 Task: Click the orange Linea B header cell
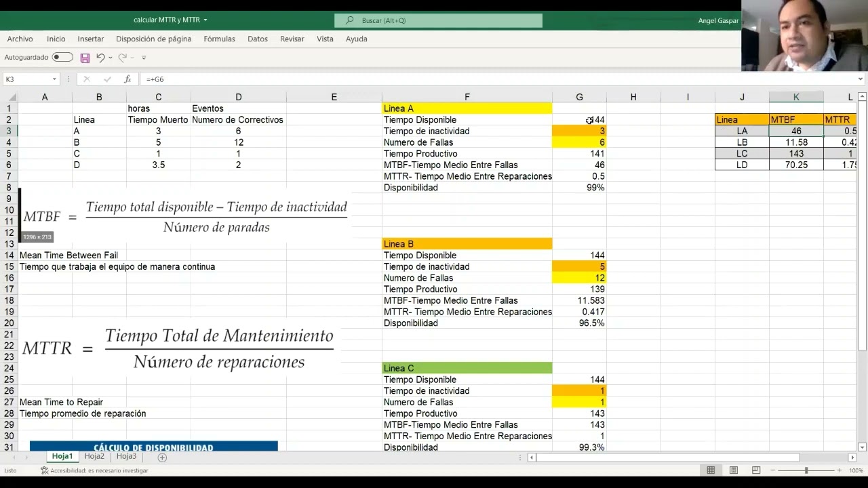pos(467,244)
